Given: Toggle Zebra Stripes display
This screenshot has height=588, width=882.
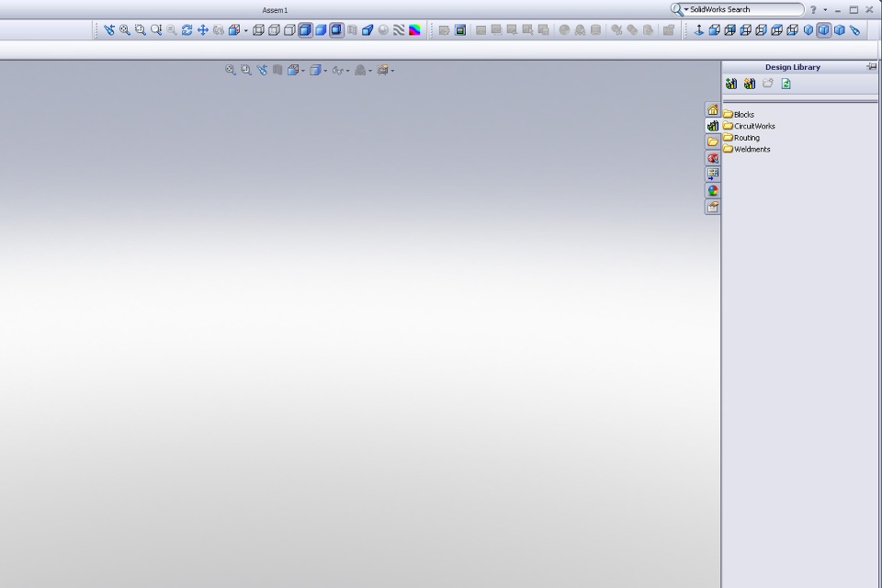Looking at the screenshot, I should click(399, 29).
